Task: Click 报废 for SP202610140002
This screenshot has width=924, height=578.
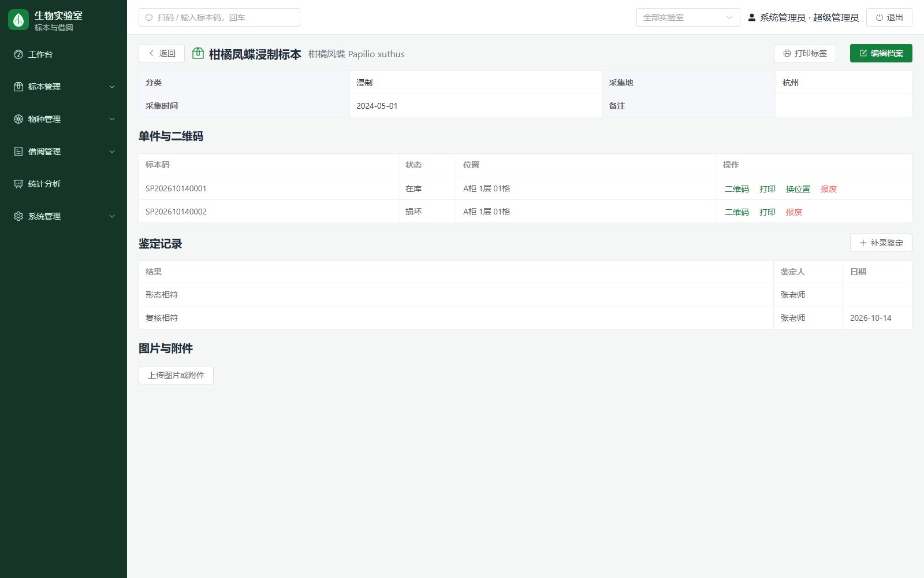Action: click(794, 212)
